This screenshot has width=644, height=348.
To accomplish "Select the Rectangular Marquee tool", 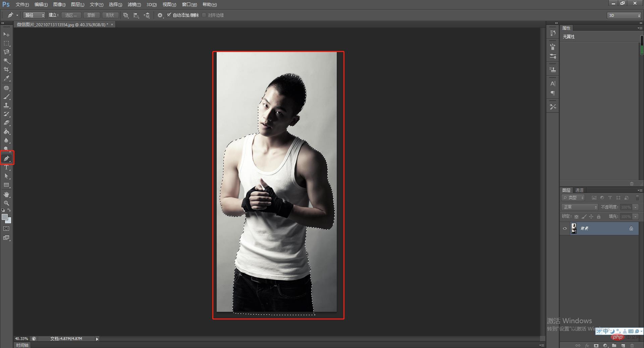I will point(6,43).
